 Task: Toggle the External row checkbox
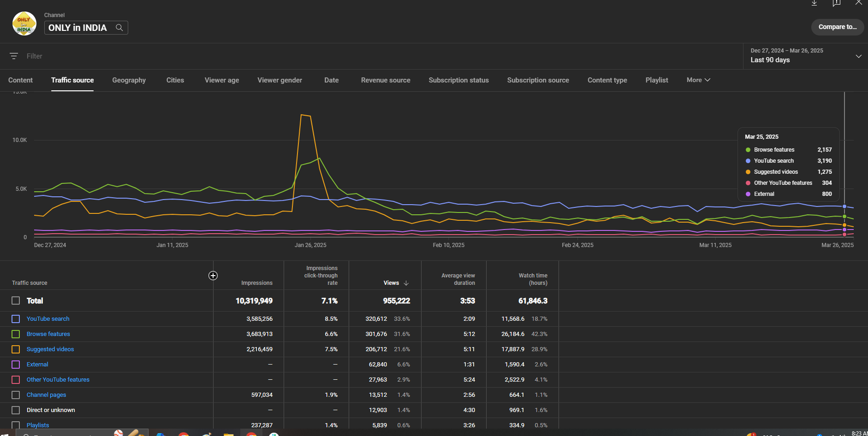coord(16,365)
